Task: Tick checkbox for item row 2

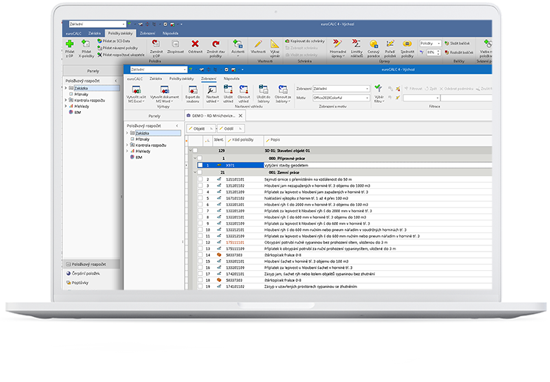Action: [200, 179]
